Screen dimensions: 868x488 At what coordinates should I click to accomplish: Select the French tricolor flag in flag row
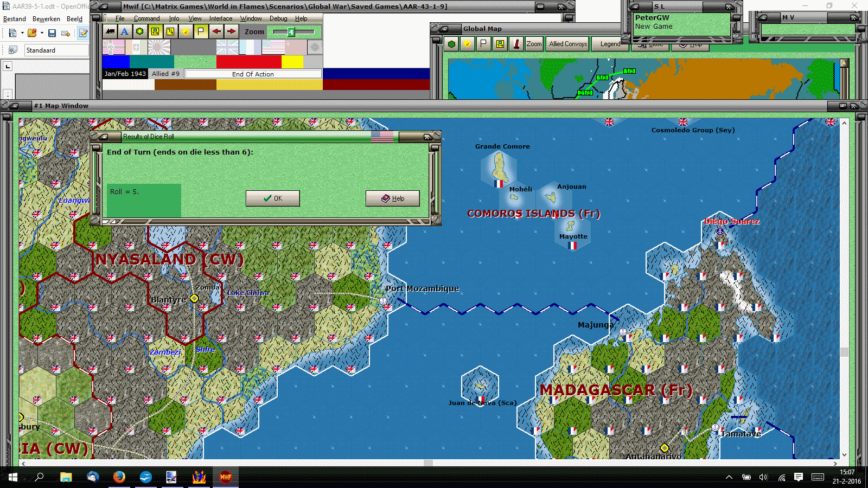250,48
